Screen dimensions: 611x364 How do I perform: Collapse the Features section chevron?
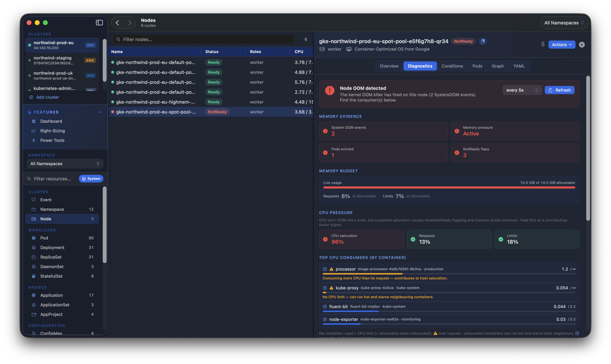point(100,112)
